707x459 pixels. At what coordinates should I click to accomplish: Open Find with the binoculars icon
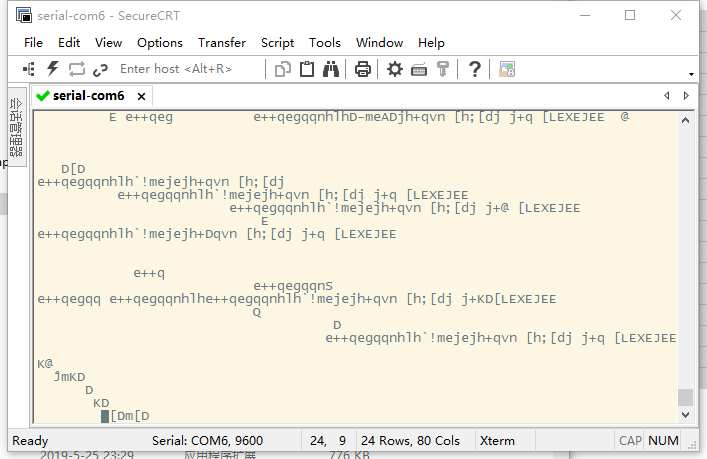[x=331, y=69]
